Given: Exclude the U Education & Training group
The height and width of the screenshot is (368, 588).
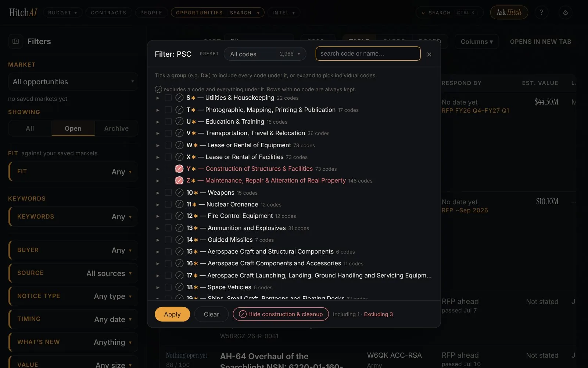Looking at the screenshot, I should pyautogui.click(x=179, y=121).
